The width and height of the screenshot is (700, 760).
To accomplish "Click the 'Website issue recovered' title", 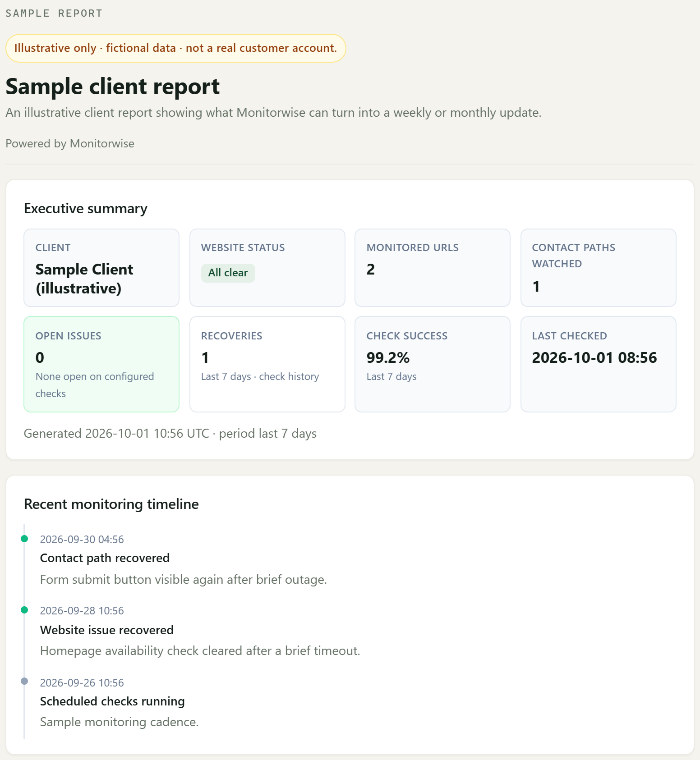I will point(107,630).
